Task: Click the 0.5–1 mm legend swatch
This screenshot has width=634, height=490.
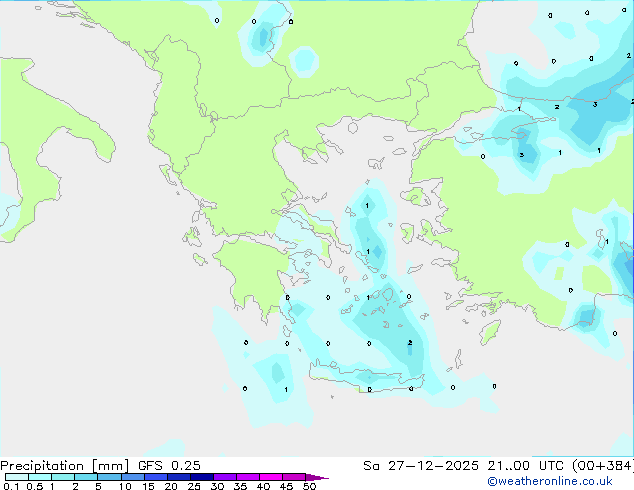Action: [x=40, y=477]
